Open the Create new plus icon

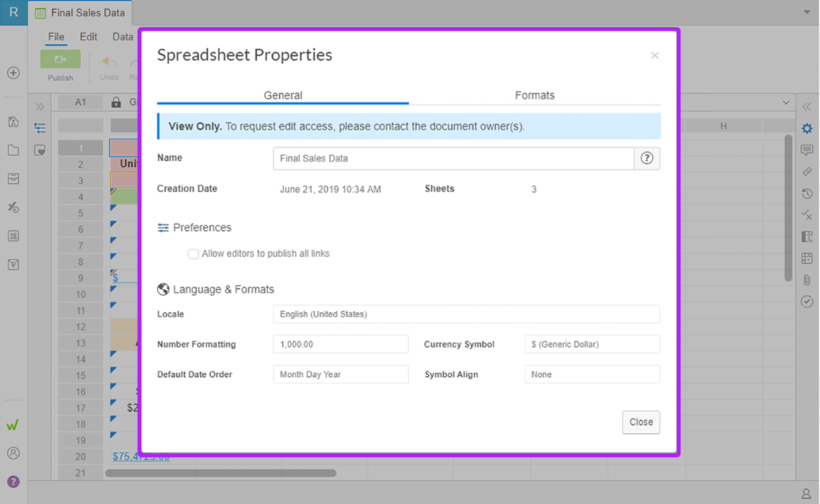pos(13,73)
